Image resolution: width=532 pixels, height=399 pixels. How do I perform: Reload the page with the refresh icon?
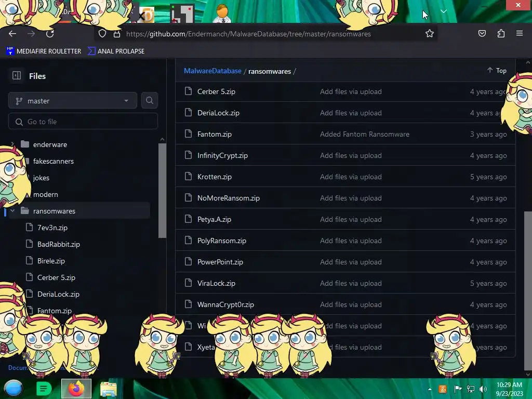coord(50,34)
